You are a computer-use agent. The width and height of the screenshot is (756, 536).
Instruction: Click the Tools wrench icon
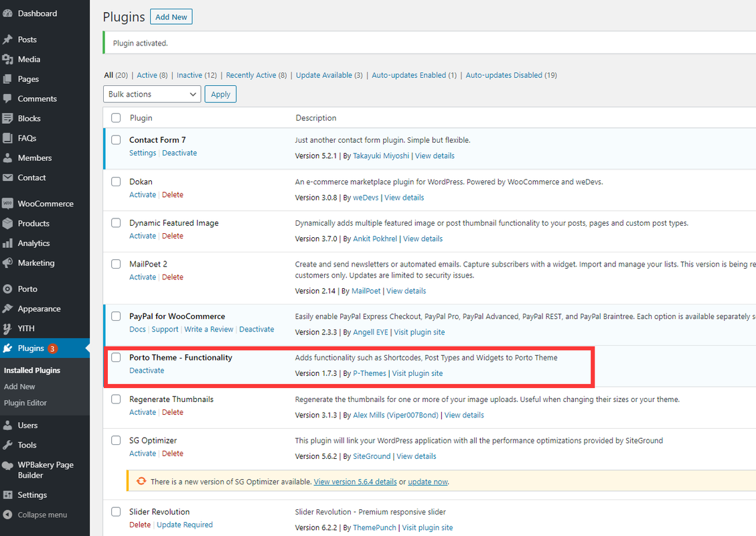pyautogui.click(x=8, y=446)
